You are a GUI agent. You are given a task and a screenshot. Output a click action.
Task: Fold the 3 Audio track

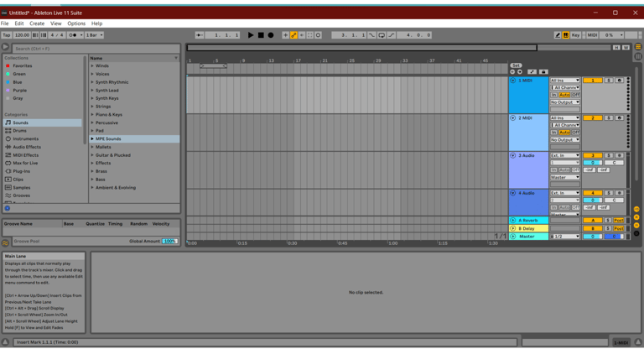tap(513, 155)
